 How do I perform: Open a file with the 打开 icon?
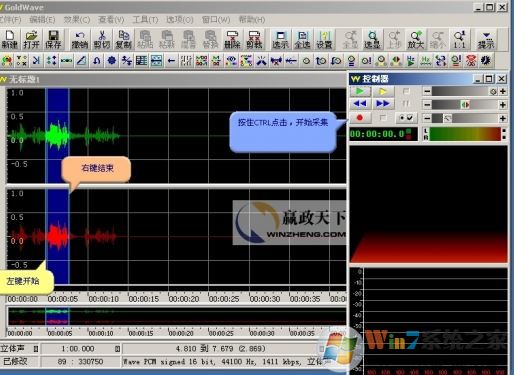coord(31,39)
